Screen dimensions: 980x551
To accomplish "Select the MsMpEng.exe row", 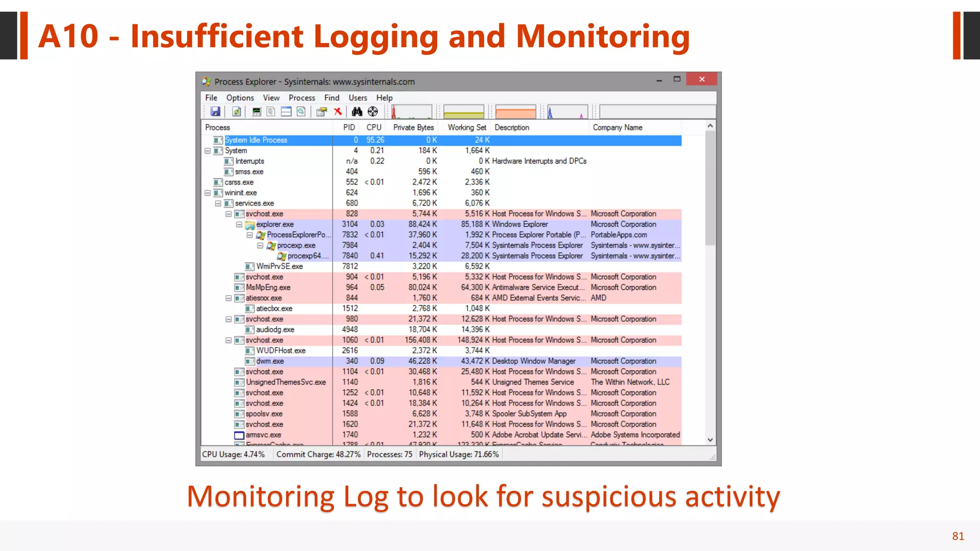I will [x=441, y=287].
